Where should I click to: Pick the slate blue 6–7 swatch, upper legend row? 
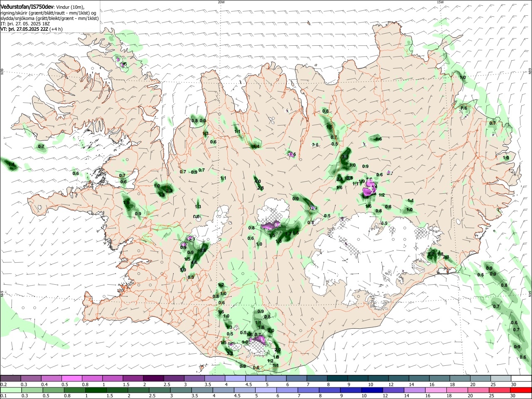coord(296,378)
